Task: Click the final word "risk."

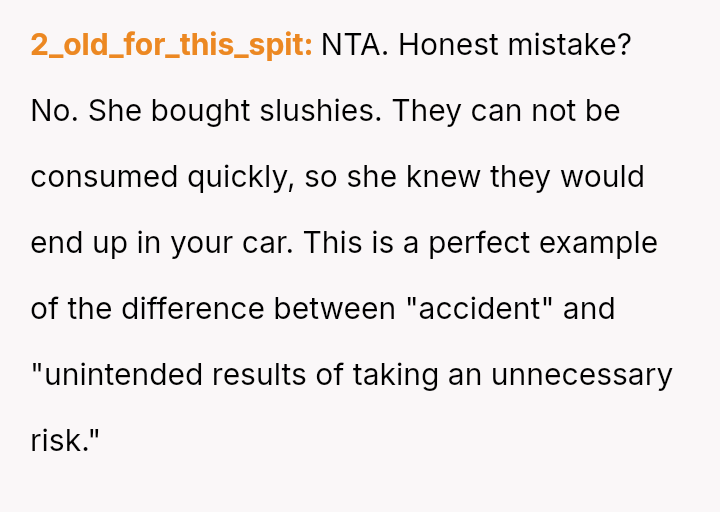Action: tap(66, 441)
